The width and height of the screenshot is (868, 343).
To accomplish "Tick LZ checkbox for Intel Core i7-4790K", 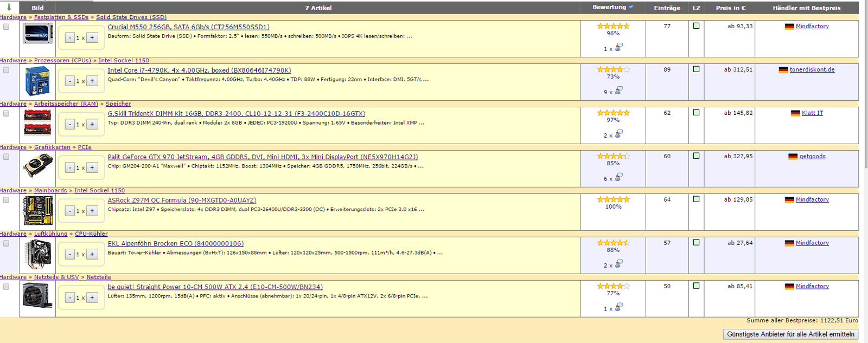I will click(697, 69).
